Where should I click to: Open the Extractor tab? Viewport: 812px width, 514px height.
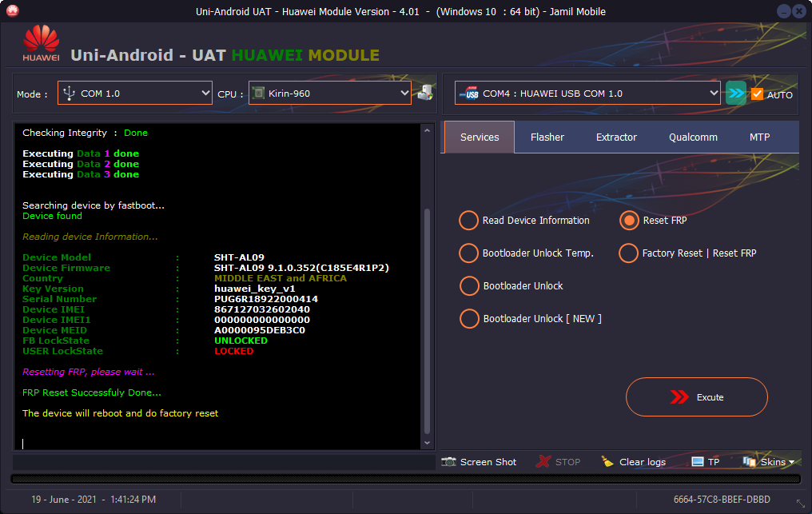tap(616, 137)
